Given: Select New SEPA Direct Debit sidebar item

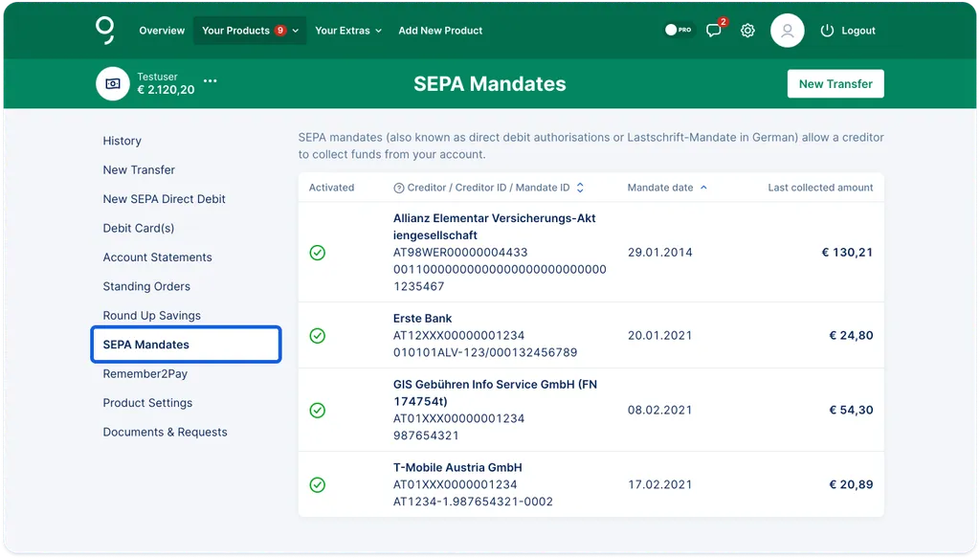Looking at the screenshot, I should click(x=165, y=199).
